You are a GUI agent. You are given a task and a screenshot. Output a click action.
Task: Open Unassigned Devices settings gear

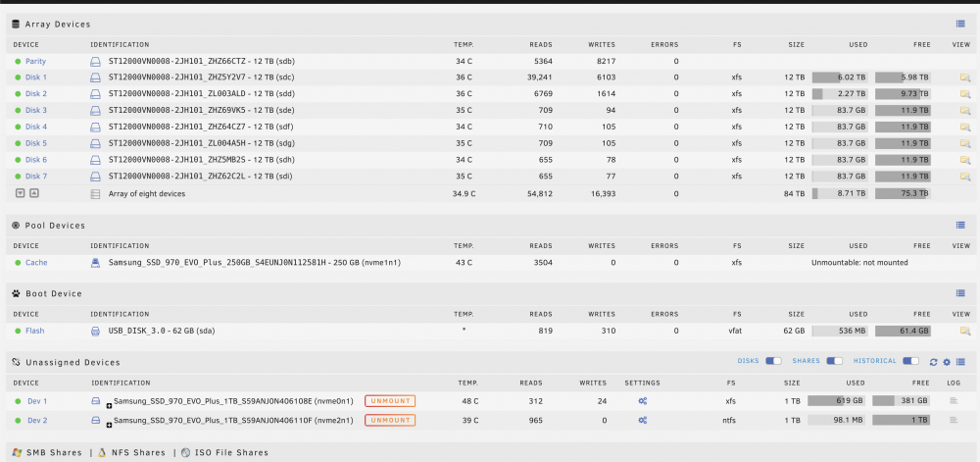[x=947, y=362]
